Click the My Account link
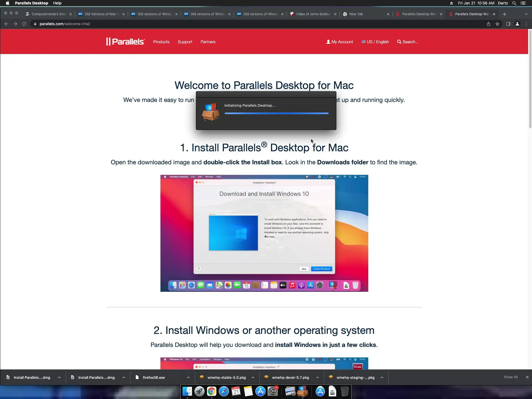 pos(340,42)
